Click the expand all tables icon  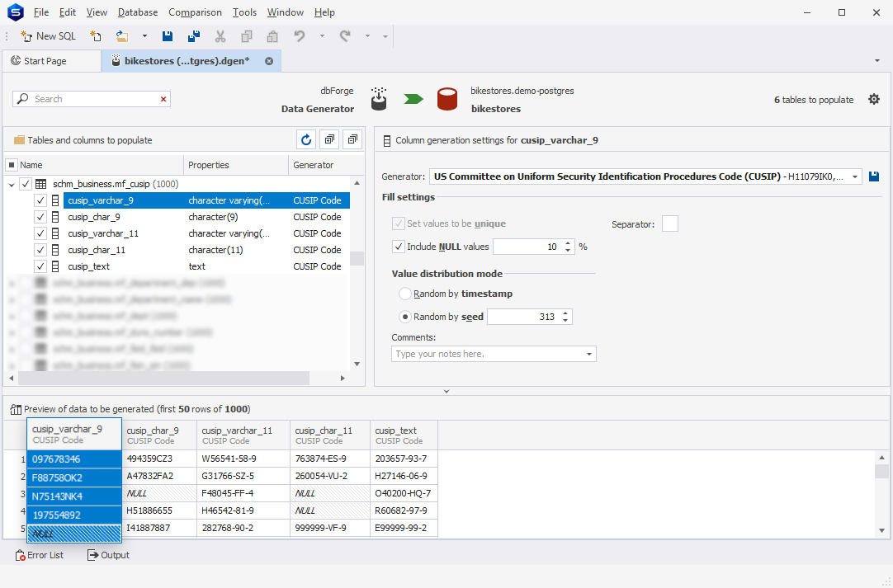tap(330, 139)
